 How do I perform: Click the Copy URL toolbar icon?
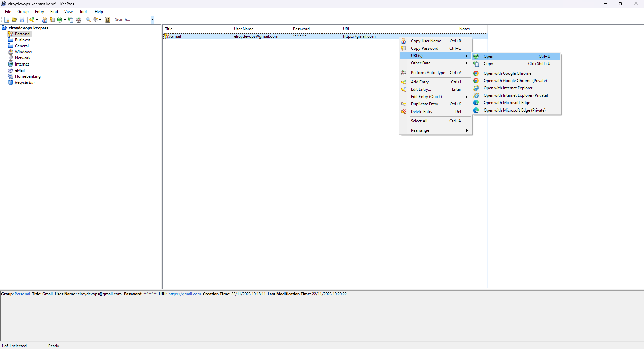tap(71, 20)
